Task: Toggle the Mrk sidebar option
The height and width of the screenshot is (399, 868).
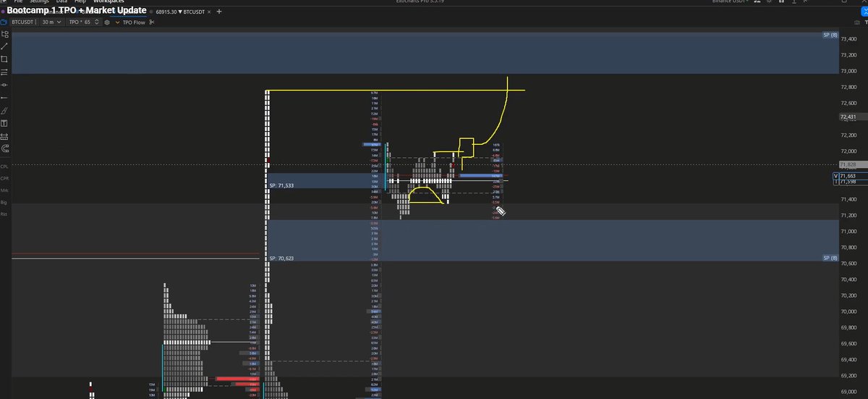Action: click(x=4, y=190)
